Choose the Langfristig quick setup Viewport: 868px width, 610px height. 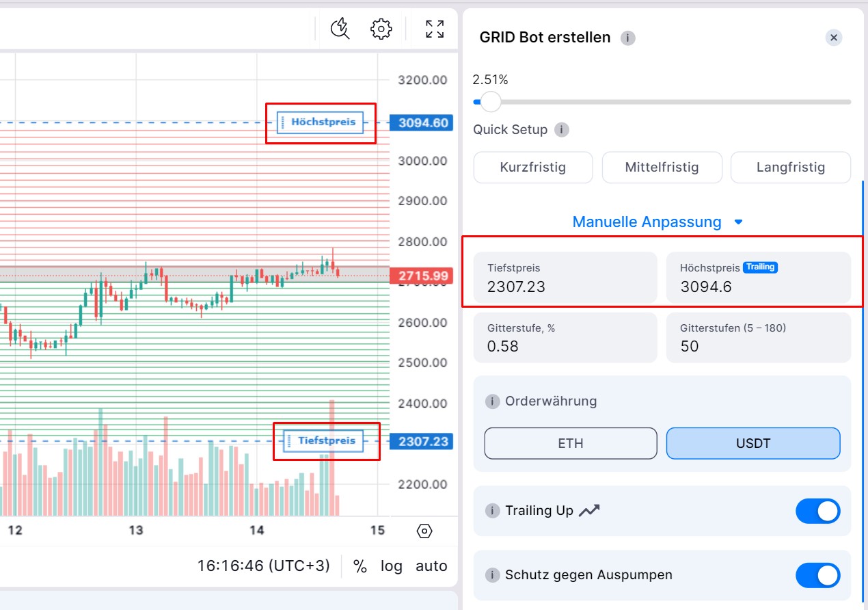click(x=791, y=168)
